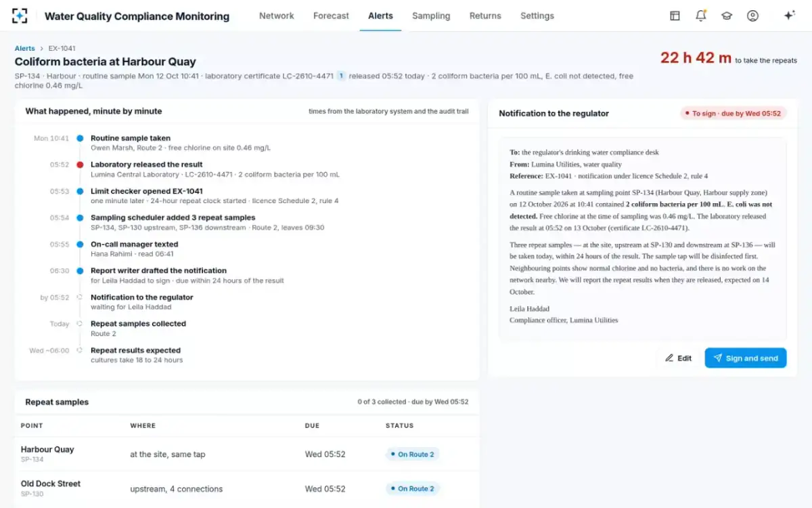Click the WHERE column header

click(x=143, y=426)
